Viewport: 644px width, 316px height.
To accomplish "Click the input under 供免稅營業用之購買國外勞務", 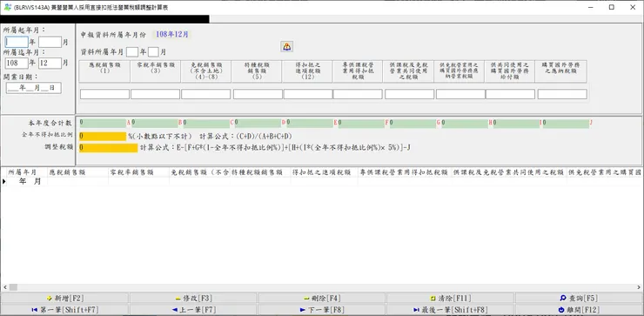I will [x=460, y=94].
